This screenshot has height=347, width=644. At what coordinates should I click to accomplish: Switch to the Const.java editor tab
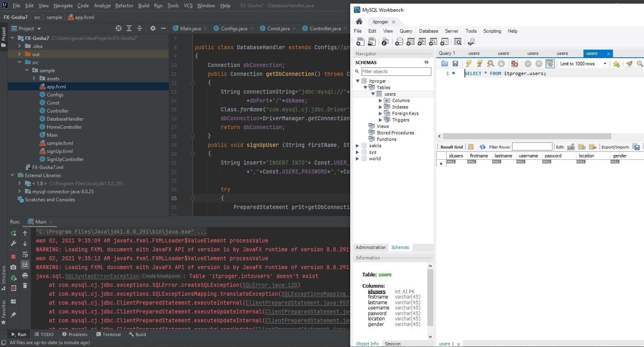(x=278, y=28)
